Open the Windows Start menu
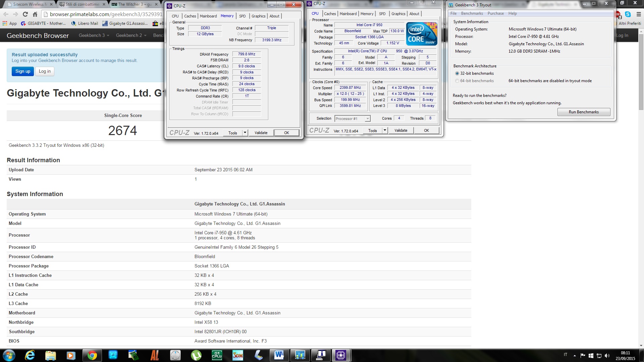Image resolution: width=644 pixels, height=362 pixels. click(9, 355)
